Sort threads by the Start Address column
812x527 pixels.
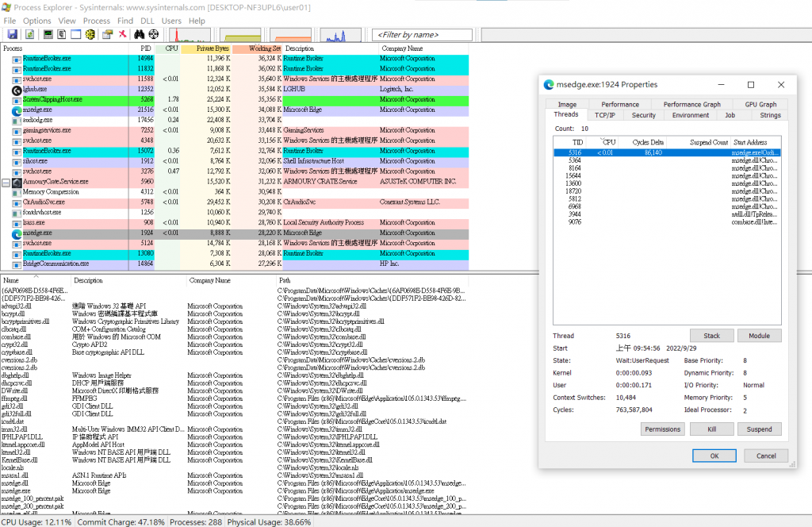(x=755, y=142)
